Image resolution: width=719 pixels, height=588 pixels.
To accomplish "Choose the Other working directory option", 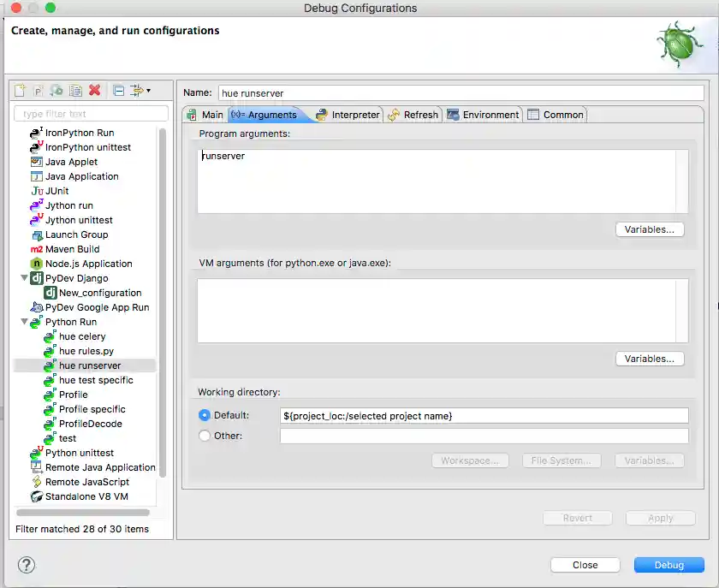I will pyautogui.click(x=203, y=435).
